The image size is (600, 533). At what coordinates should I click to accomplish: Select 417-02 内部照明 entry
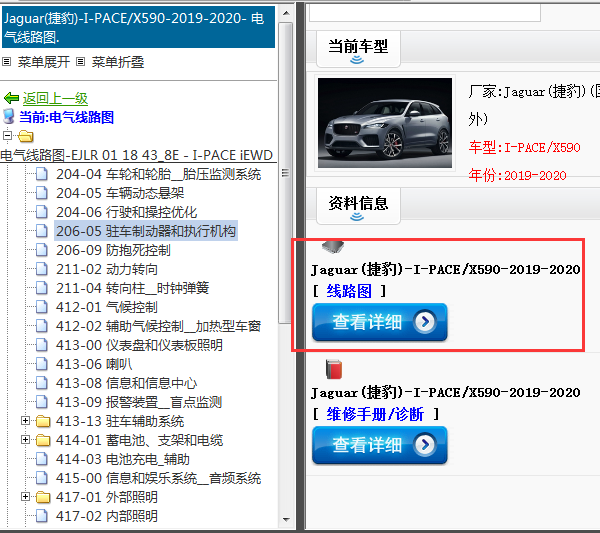coord(107,516)
